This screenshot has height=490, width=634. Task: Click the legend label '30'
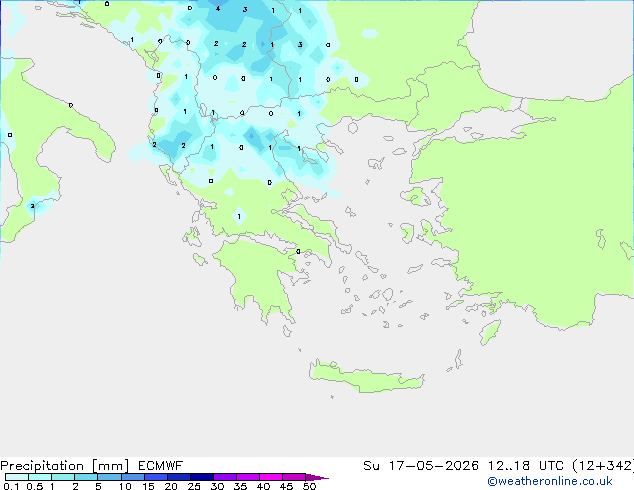[x=217, y=486]
